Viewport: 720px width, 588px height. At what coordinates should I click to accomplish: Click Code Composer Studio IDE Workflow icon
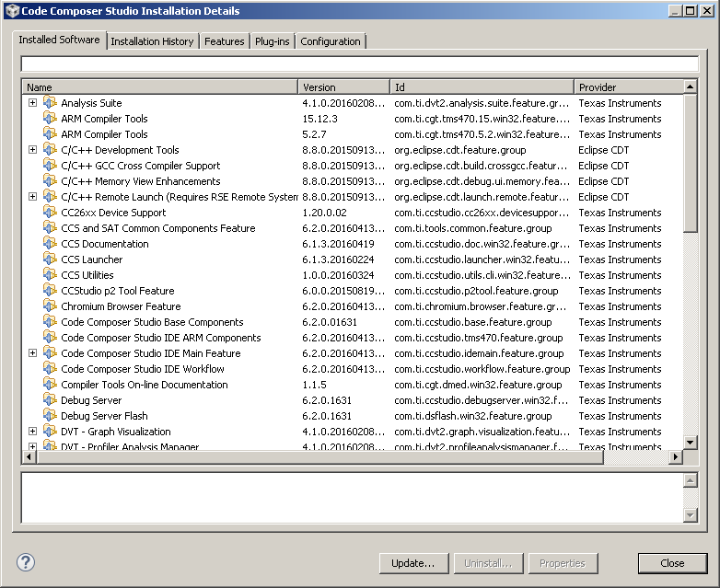tap(50, 368)
